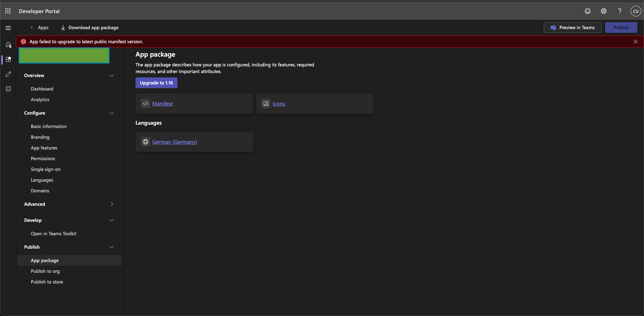This screenshot has height=316, width=644.
Task: Click Upgrade to 1.16 button
Action: (156, 83)
